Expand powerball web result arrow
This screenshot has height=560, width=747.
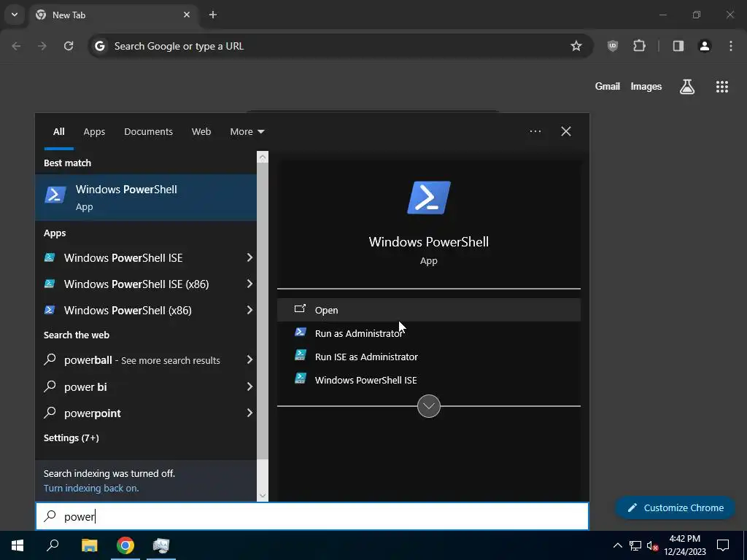(249, 359)
